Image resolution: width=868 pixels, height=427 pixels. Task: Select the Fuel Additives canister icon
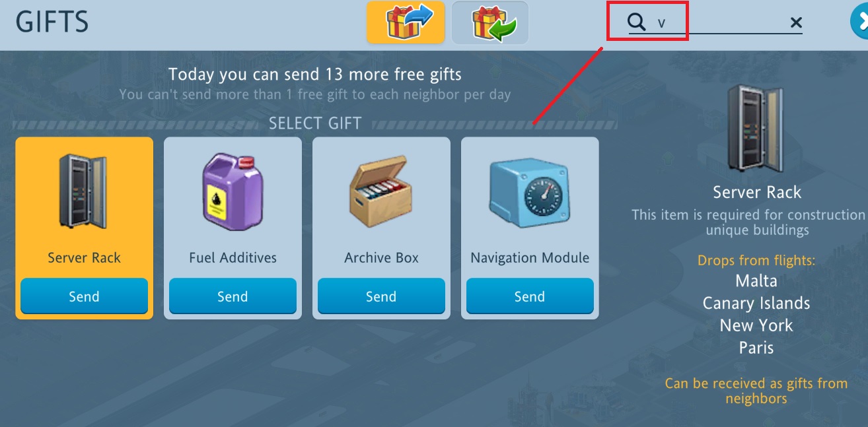click(x=233, y=191)
